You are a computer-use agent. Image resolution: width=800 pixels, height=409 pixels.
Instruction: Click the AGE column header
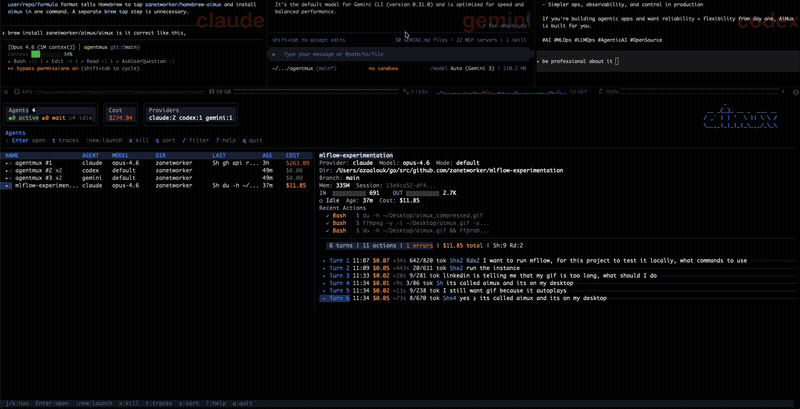[268, 155]
